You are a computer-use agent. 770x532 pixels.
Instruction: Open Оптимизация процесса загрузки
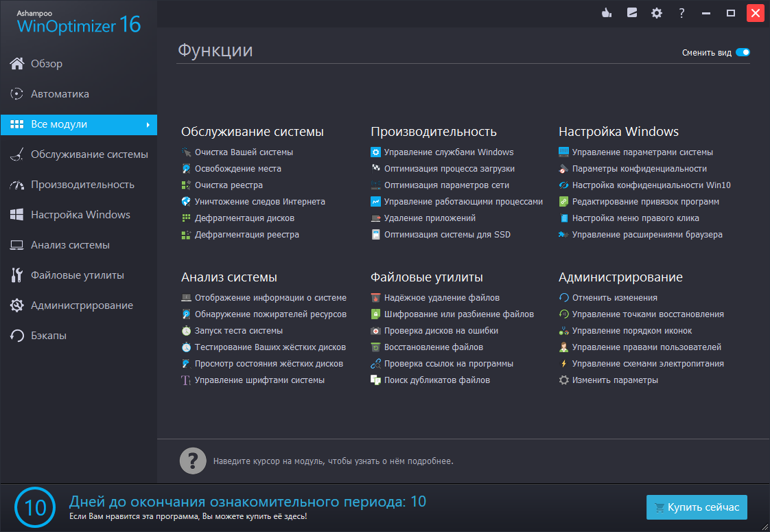pyautogui.click(x=450, y=168)
